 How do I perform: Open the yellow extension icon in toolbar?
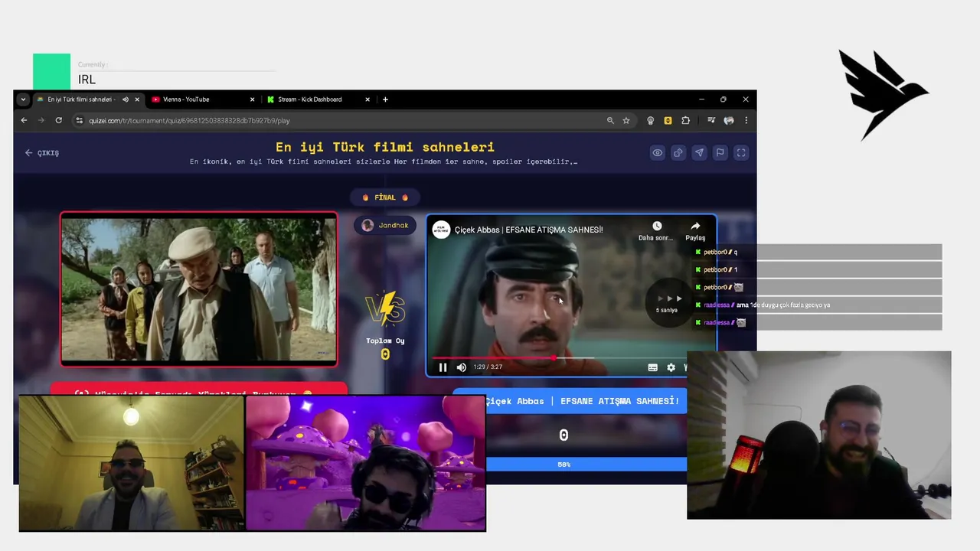(x=668, y=120)
